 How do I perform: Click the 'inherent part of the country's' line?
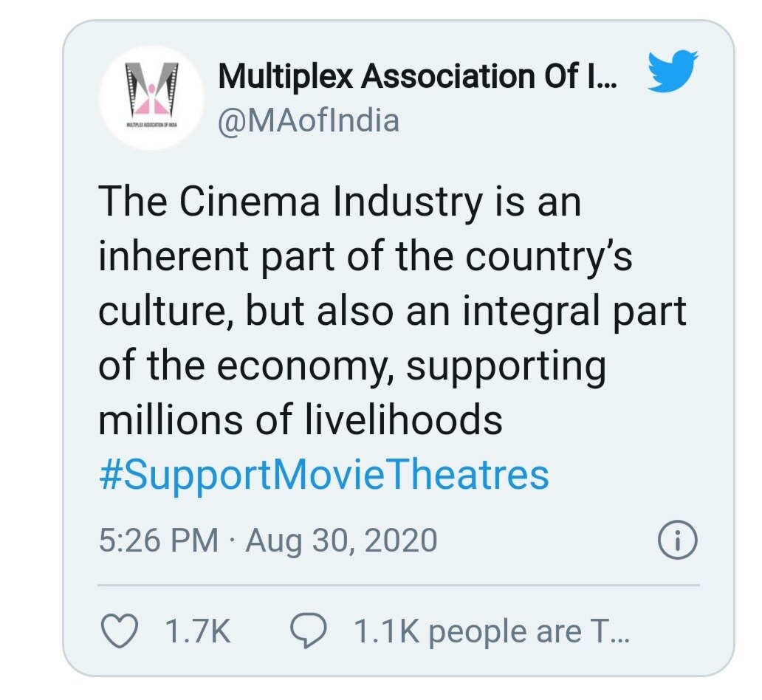tap(365, 257)
